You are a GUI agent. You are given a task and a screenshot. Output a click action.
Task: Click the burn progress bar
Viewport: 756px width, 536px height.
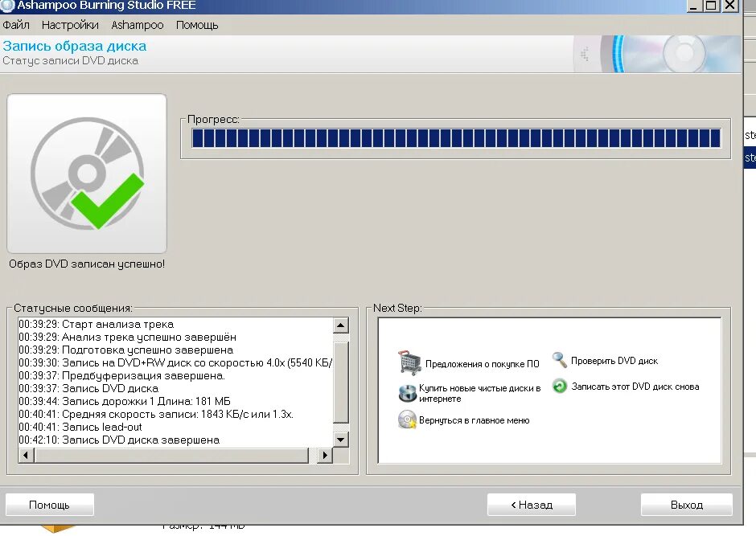click(456, 137)
